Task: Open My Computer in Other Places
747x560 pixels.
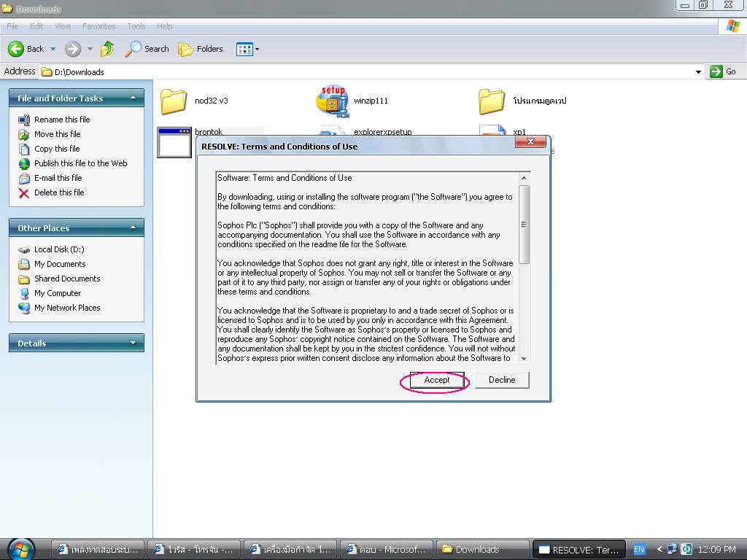Action: pyautogui.click(x=57, y=293)
